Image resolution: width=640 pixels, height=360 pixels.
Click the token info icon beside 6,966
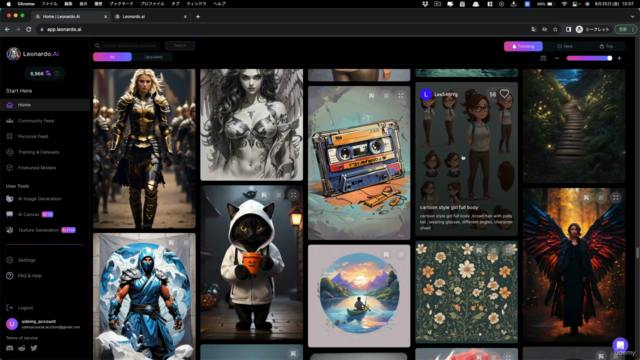(57, 73)
